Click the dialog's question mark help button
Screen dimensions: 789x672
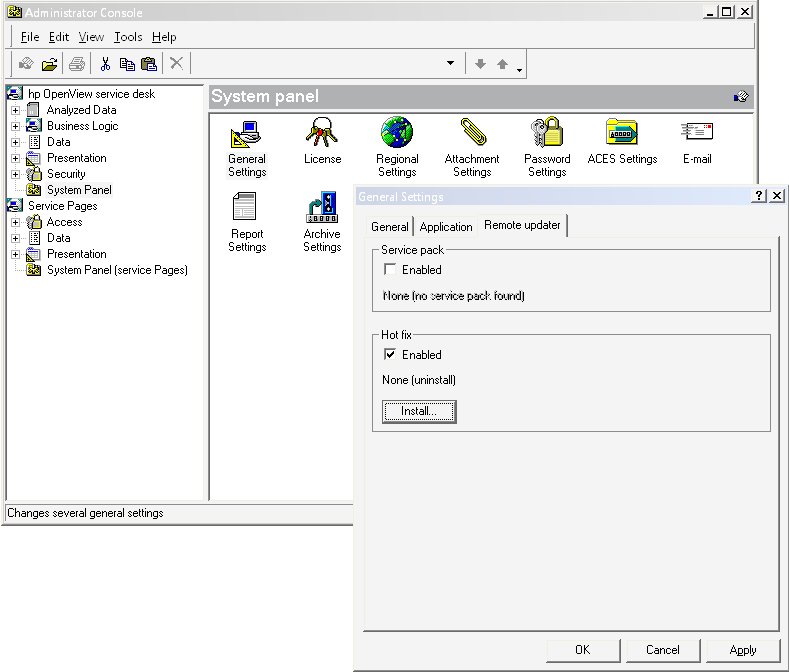759,196
